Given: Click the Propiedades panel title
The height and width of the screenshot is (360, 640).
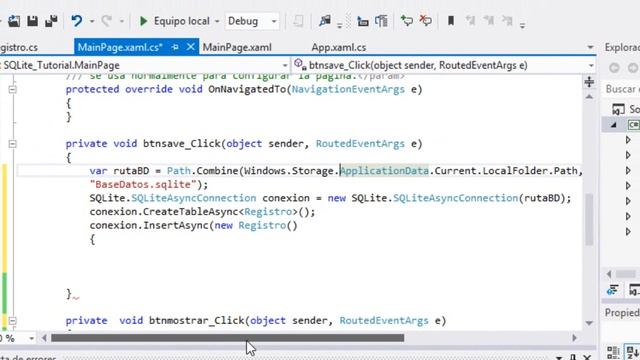Looking at the screenshot, I should pos(622,313).
